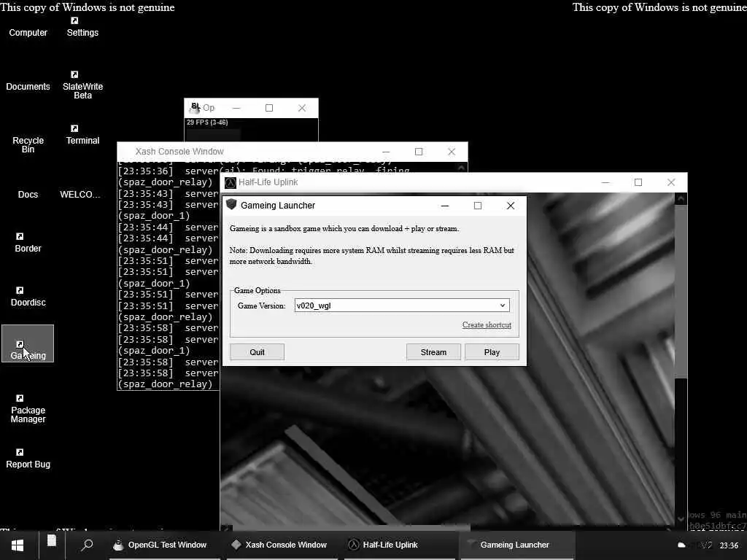Click the 23:36 clock in the tray
Image resolution: width=747 pixels, height=560 pixels.
tap(729, 545)
